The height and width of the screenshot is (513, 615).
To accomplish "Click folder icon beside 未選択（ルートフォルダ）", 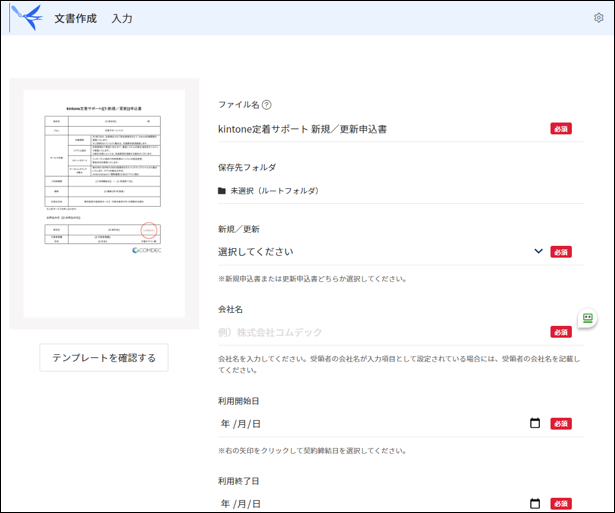I will (x=222, y=191).
